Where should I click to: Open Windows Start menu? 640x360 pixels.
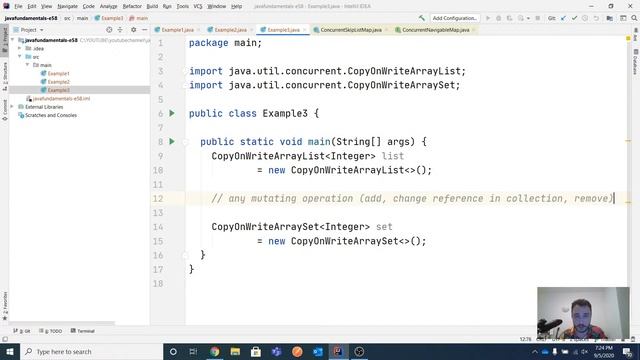click(9, 351)
